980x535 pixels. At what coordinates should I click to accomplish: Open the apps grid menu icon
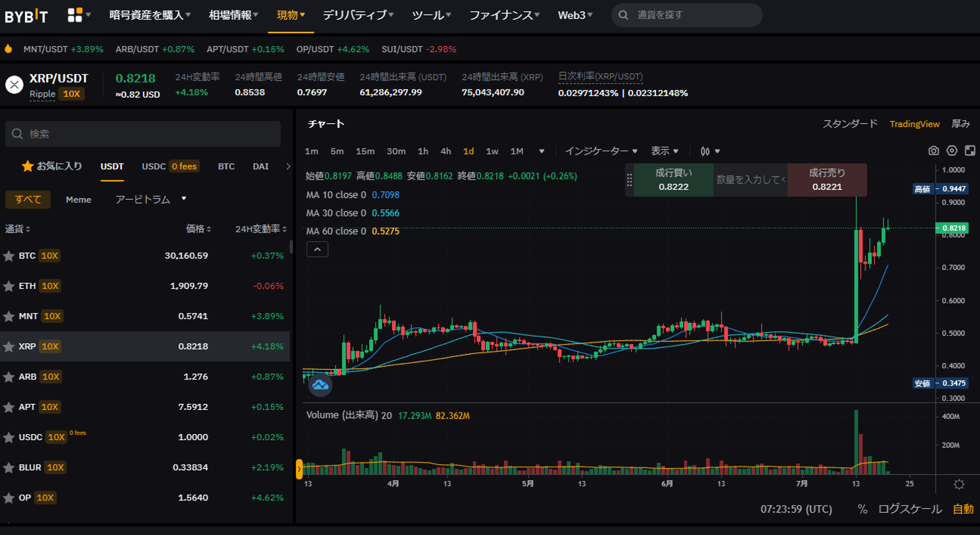click(75, 15)
